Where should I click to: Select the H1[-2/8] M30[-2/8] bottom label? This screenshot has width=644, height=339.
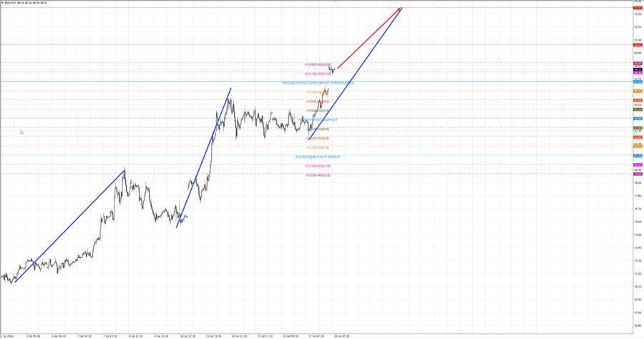click(318, 175)
